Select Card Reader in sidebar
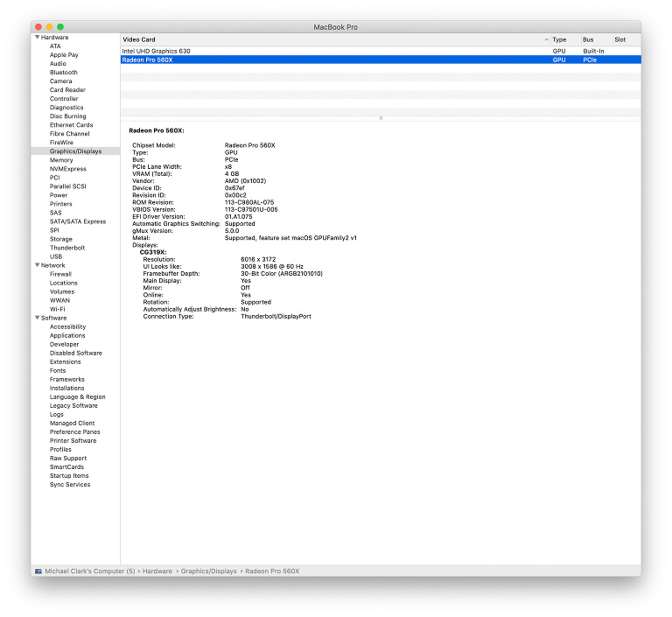Image resolution: width=672 pixels, height=617 pixels. [67, 90]
